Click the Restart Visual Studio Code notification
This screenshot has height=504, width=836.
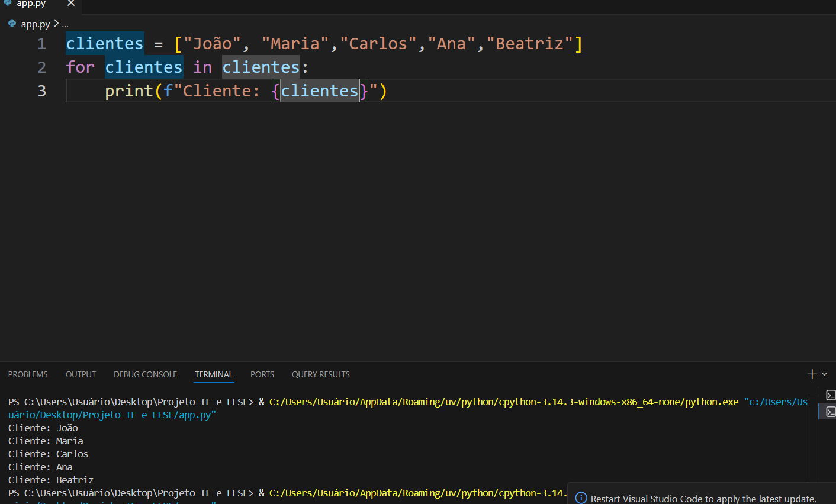(x=703, y=499)
